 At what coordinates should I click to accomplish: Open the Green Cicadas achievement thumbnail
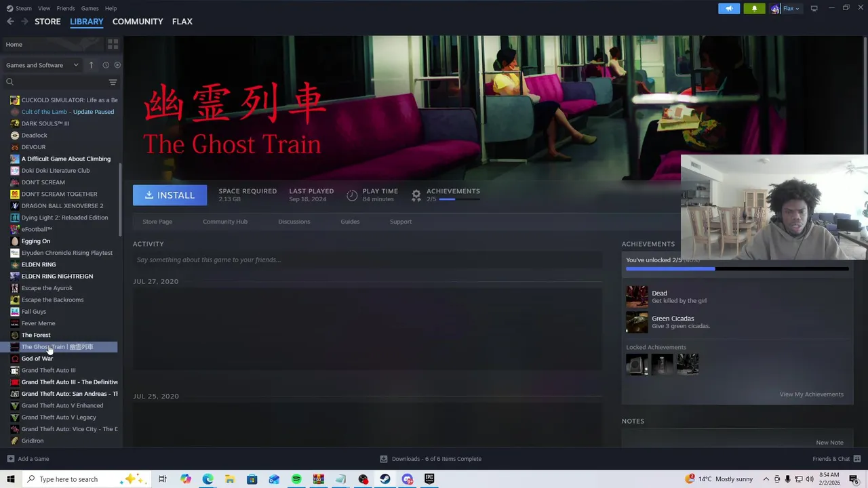point(637,322)
